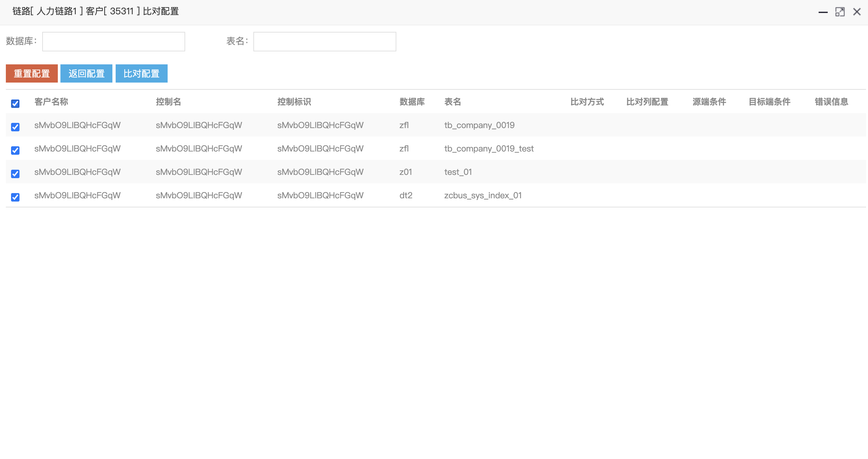Focus the 数据库 input field

click(114, 42)
